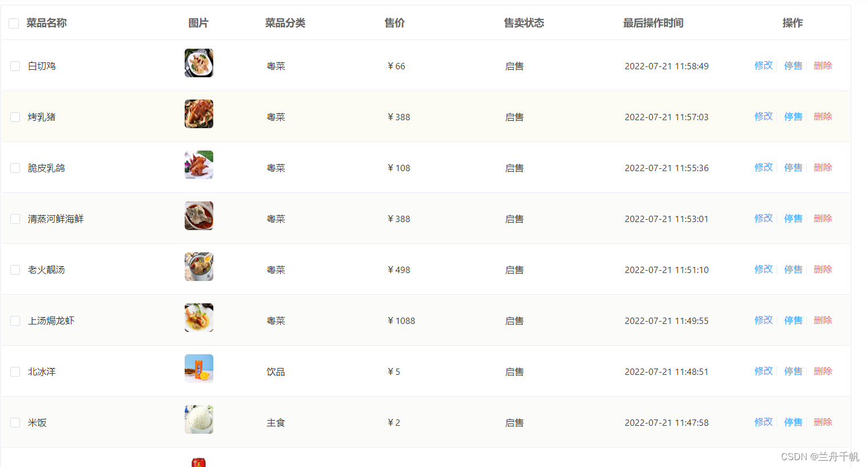
Task: Click 修改 for the 北冰洋 row
Action: 763,371
